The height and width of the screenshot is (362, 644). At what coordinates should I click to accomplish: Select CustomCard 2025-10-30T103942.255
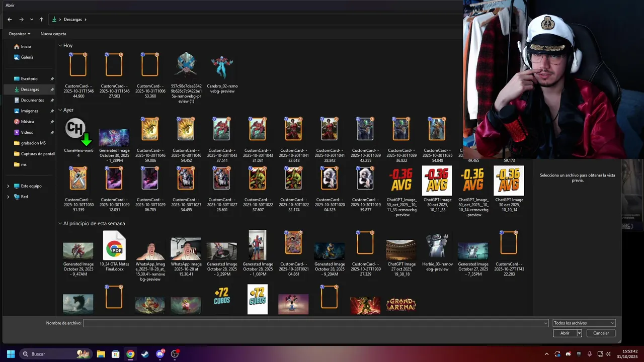click(x=365, y=140)
